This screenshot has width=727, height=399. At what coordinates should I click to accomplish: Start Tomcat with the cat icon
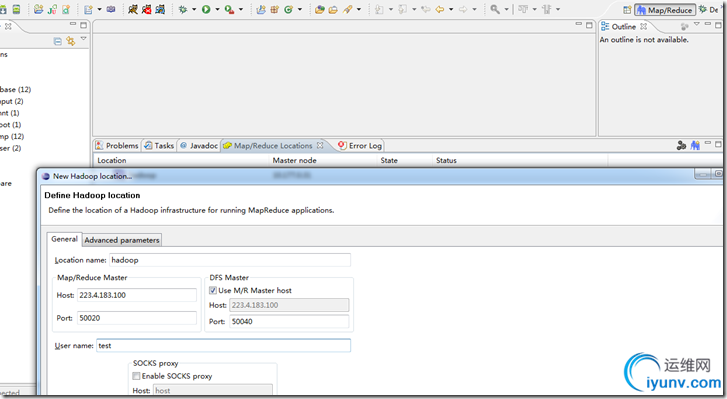tap(133, 9)
